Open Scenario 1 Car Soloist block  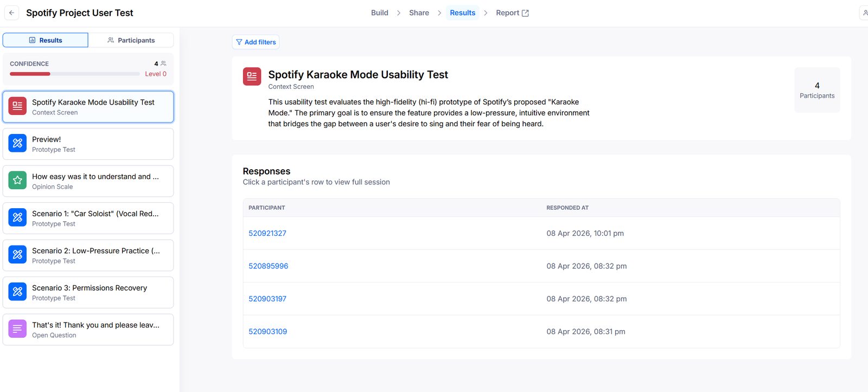[88, 218]
